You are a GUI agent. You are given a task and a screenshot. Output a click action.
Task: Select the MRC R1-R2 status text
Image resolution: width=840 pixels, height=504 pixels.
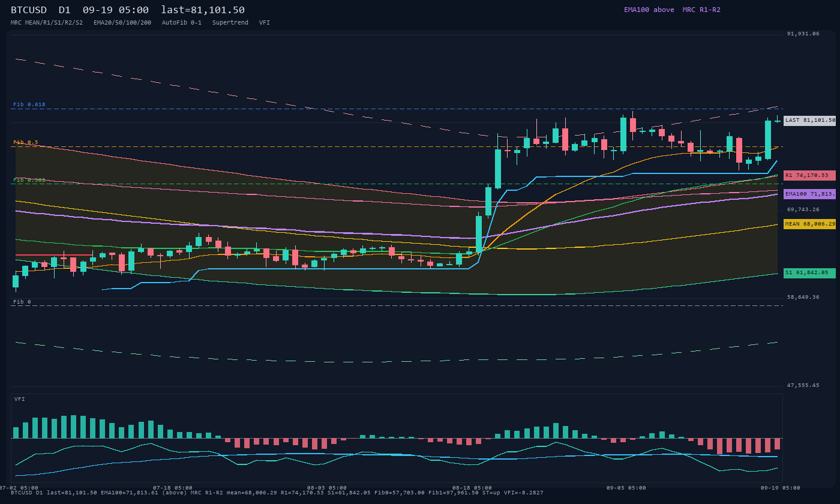tap(701, 10)
